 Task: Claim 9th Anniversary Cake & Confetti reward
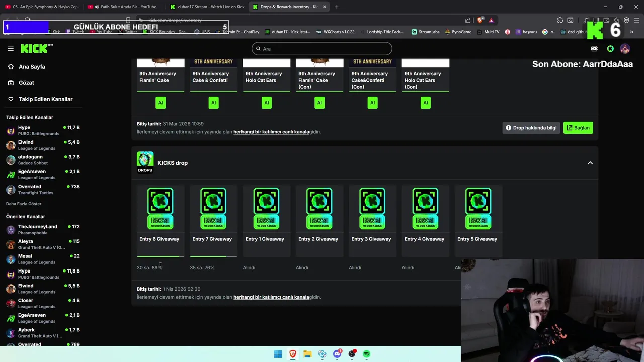[213, 103]
